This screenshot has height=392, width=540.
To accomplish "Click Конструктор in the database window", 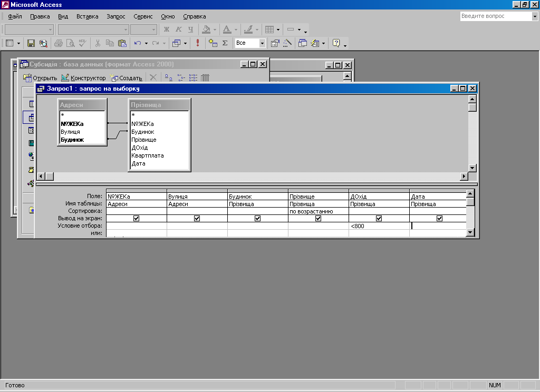I will point(83,78).
